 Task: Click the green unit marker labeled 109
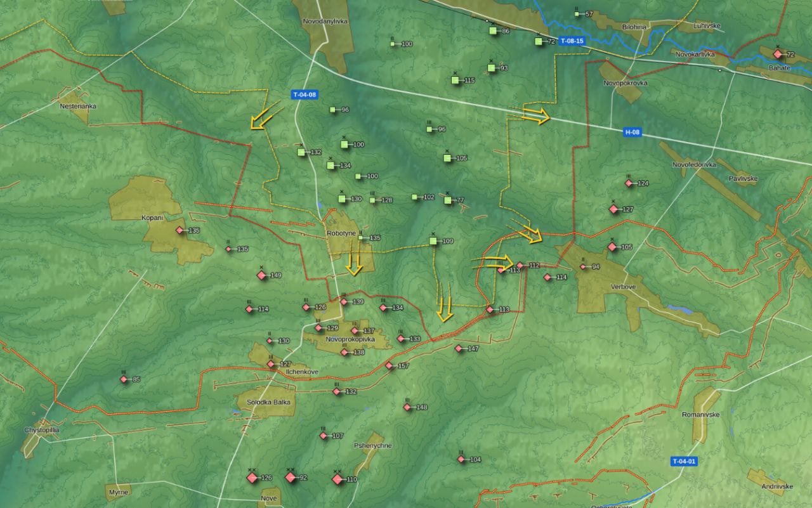pos(433,241)
